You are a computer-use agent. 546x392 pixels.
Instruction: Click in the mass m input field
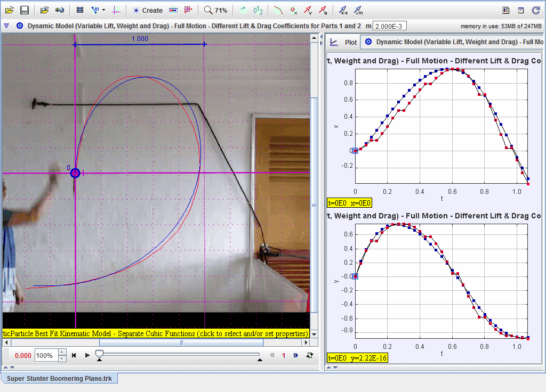click(x=390, y=26)
